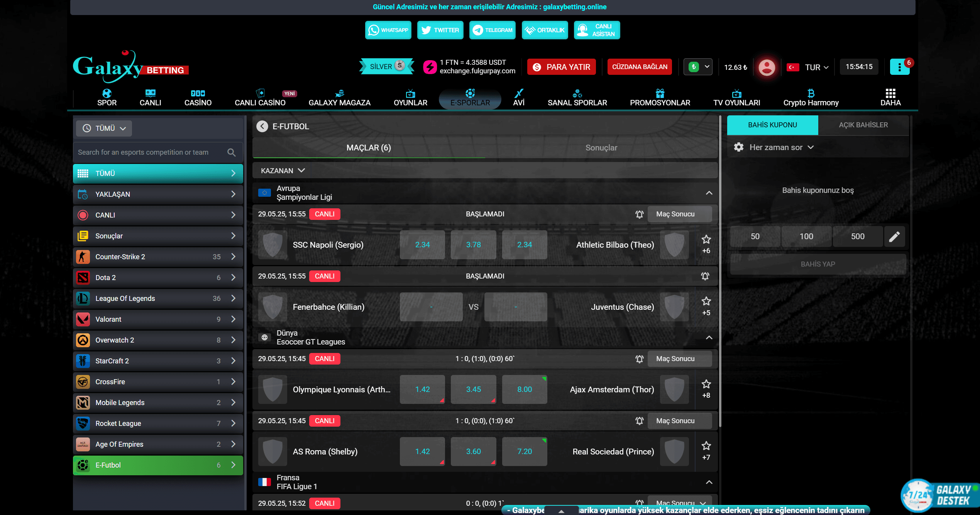Collapse the Fransa FIFA Ligue 1 section
The height and width of the screenshot is (515, 980).
(709, 482)
